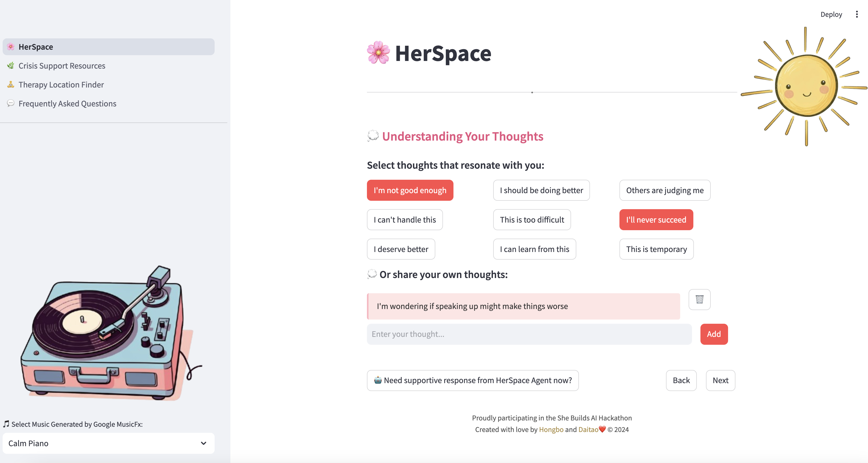Open Crisis Support Resources page

[x=62, y=66]
